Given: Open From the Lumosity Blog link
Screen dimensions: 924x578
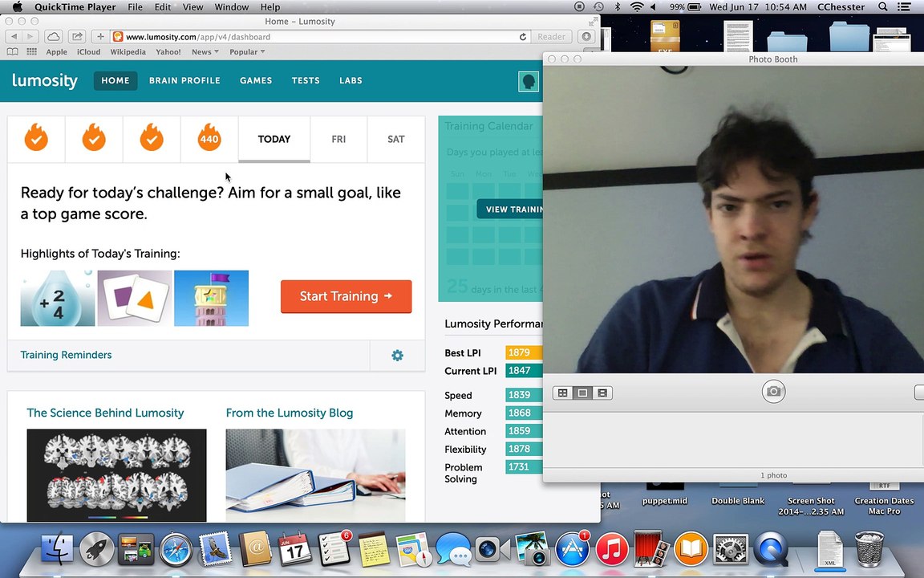Looking at the screenshot, I should tap(290, 413).
